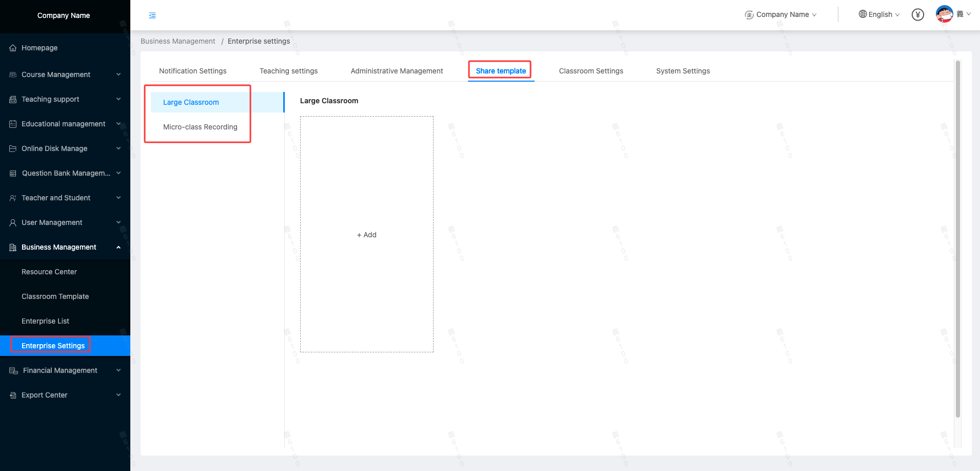Click the Course Management sidebar icon
The height and width of the screenshot is (471, 980).
point(13,74)
